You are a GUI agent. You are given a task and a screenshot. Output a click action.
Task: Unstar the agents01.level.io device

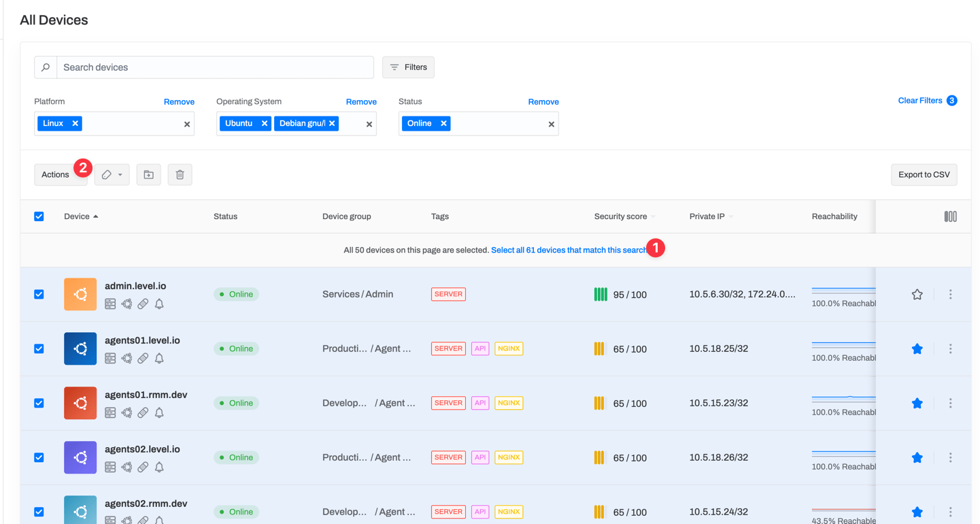click(917, 349)
